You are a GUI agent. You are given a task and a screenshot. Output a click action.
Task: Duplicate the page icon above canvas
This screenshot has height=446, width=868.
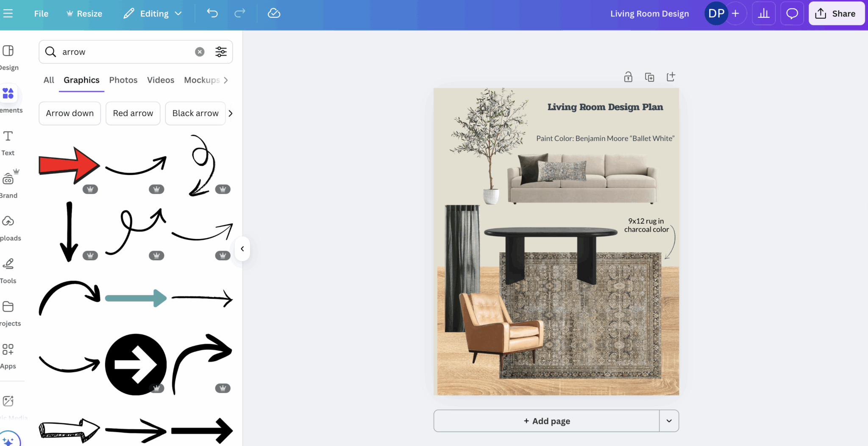click(649, 77)
